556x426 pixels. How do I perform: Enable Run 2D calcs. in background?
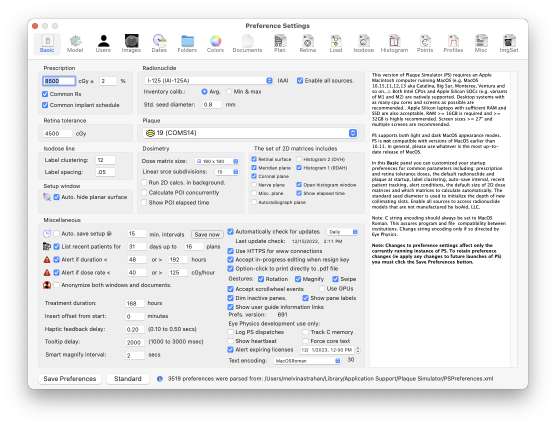144,183
